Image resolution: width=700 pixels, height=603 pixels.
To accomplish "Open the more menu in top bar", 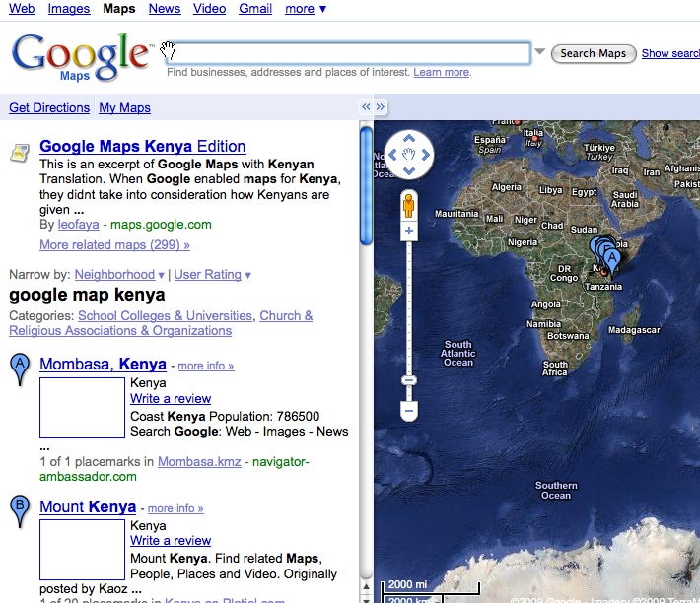I will coord(306,9).
